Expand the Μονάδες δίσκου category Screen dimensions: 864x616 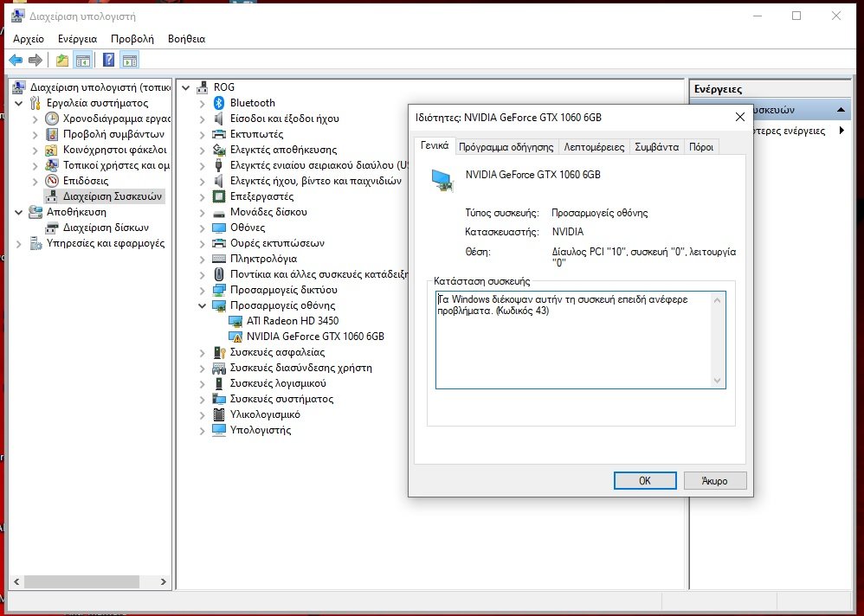click(203, 213)
